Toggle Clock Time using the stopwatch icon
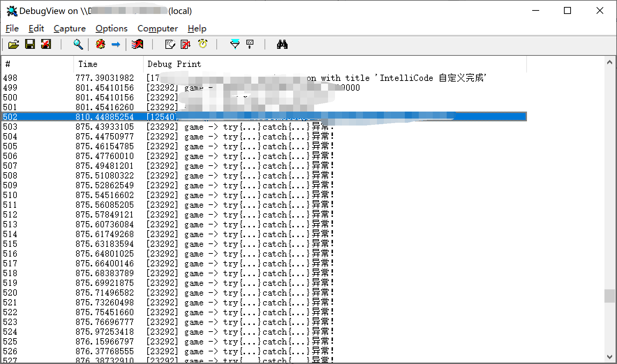The height and width of the screenshot is (364, 617). [202, 44]
